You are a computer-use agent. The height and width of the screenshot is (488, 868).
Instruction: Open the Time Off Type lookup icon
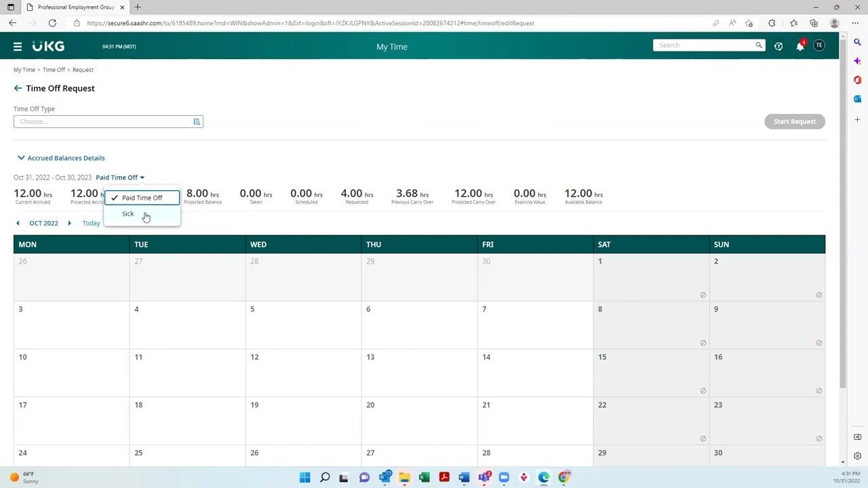pyautogui.click(x=197, y=122)
